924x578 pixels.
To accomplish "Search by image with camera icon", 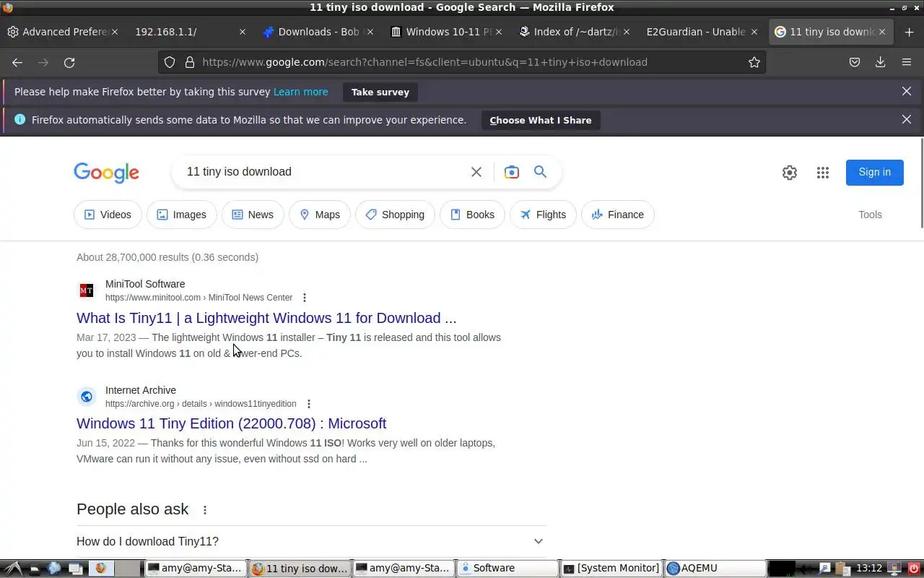I will [x=512, y=172].
